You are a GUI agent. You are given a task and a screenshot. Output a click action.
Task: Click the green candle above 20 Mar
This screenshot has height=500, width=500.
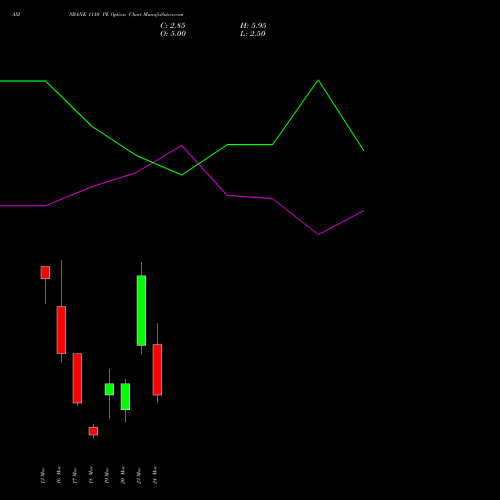125,396
